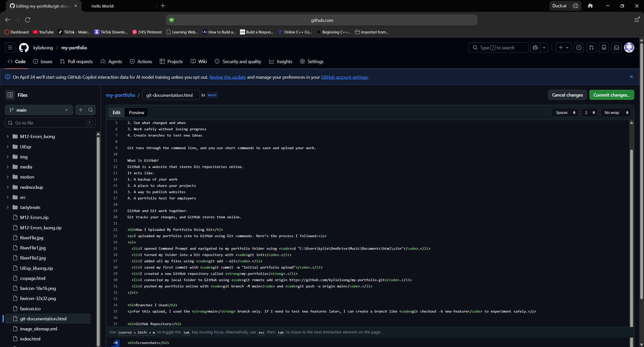
Task: Click Cancel changes button
Action: 567,95
